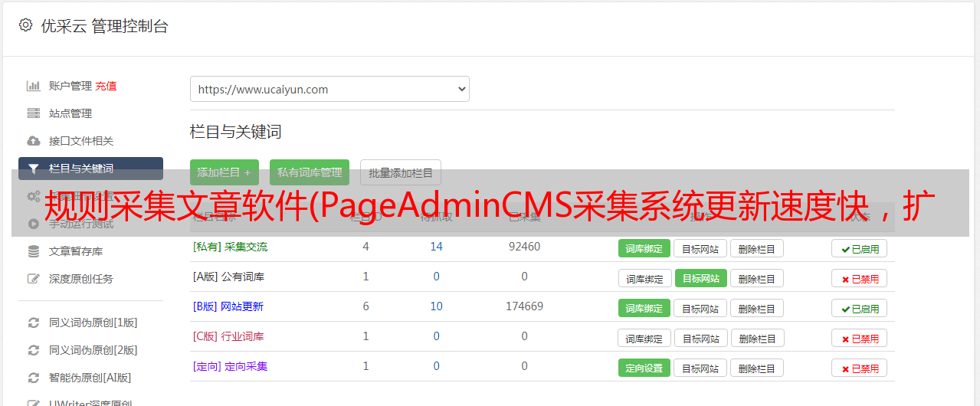Click the [私有] 采集交流 column name
Viewport: 980px width, 406px height.
230,247
